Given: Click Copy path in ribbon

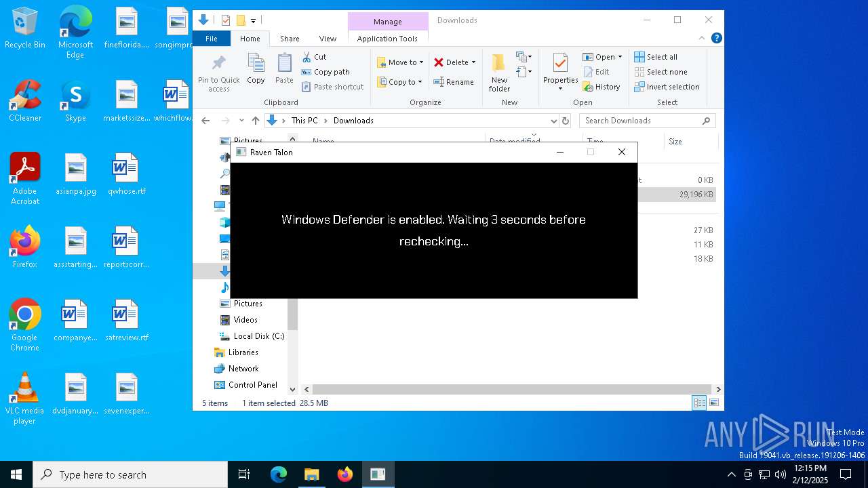Looking at the screenshot, I should pyautogui.click(x=325, y=72).
